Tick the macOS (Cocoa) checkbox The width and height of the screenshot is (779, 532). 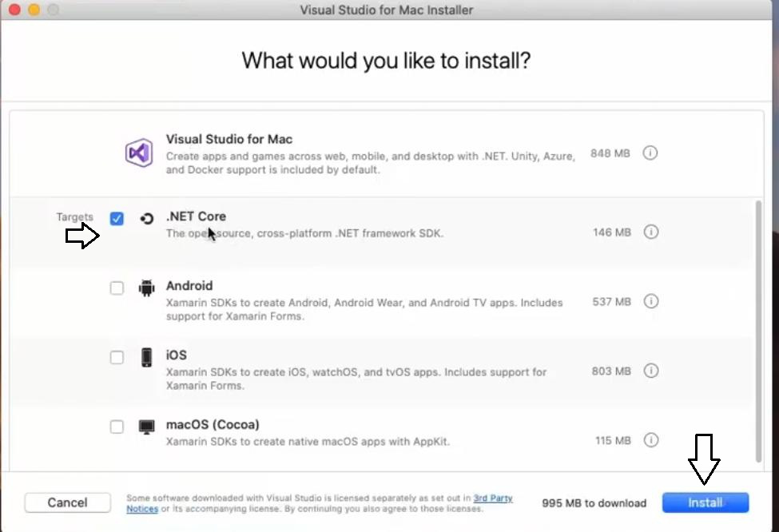click(117, 427)
